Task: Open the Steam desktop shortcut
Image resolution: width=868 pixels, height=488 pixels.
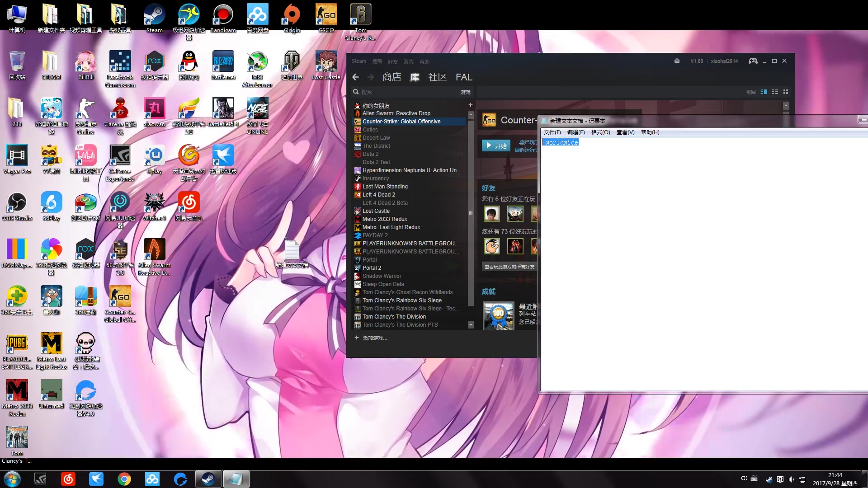Action: click(154, 18)
